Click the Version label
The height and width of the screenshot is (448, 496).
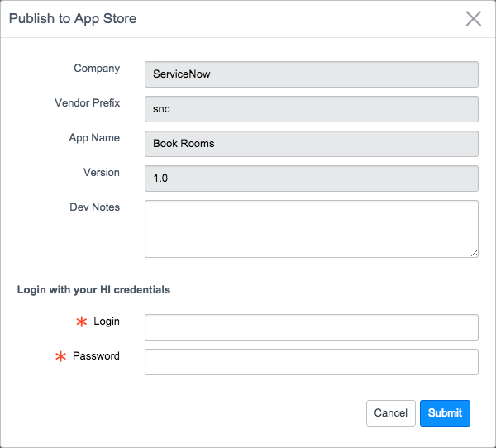[x=102, y=173]
